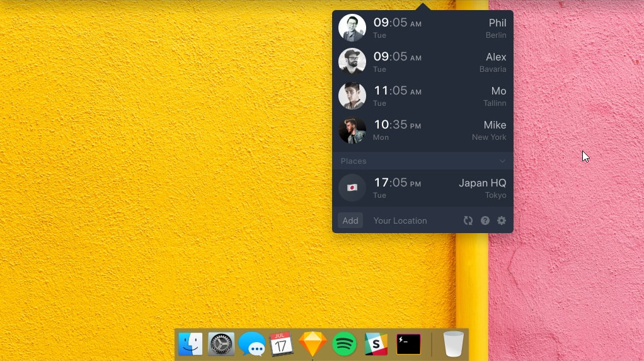Click the Bavaria location text
The width and height of the screenshot is (644, 361).
(x=492, y=69)
